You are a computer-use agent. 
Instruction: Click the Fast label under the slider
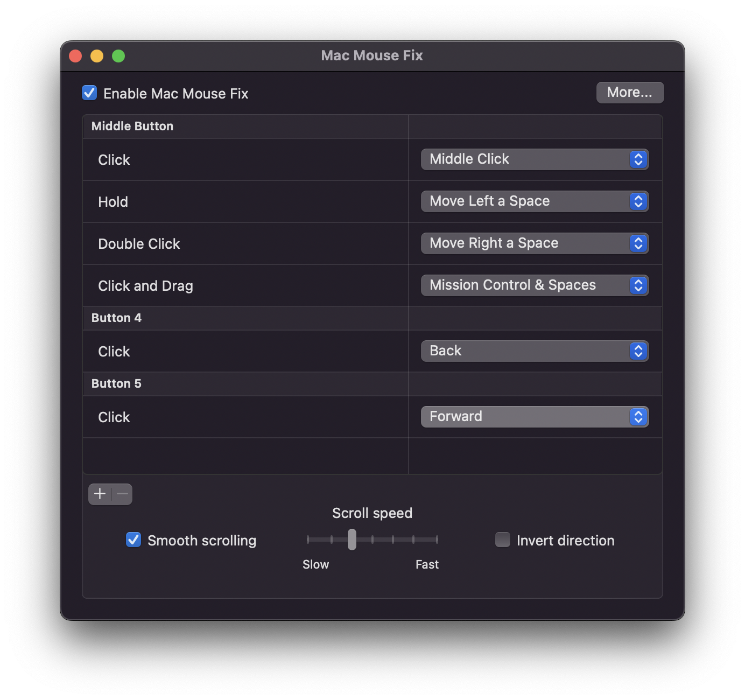pos(426,564)
